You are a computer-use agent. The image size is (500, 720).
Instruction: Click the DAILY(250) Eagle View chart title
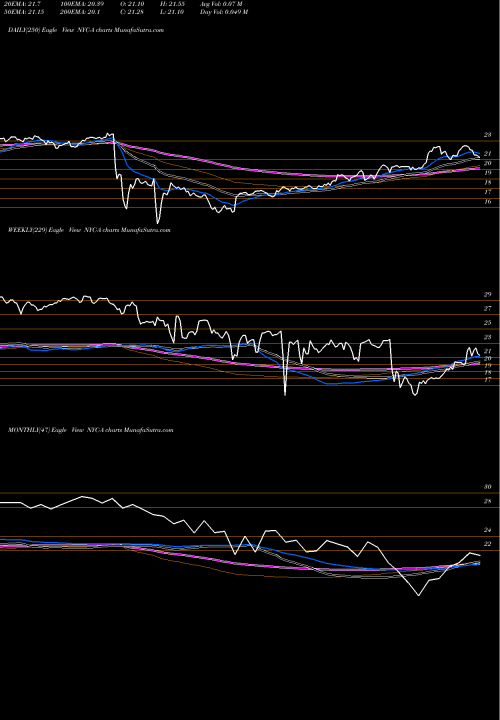pos(86,30)
